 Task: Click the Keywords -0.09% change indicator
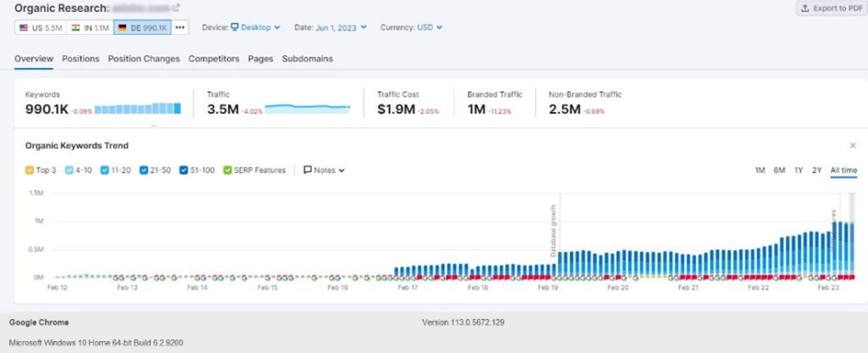[82, 111]
